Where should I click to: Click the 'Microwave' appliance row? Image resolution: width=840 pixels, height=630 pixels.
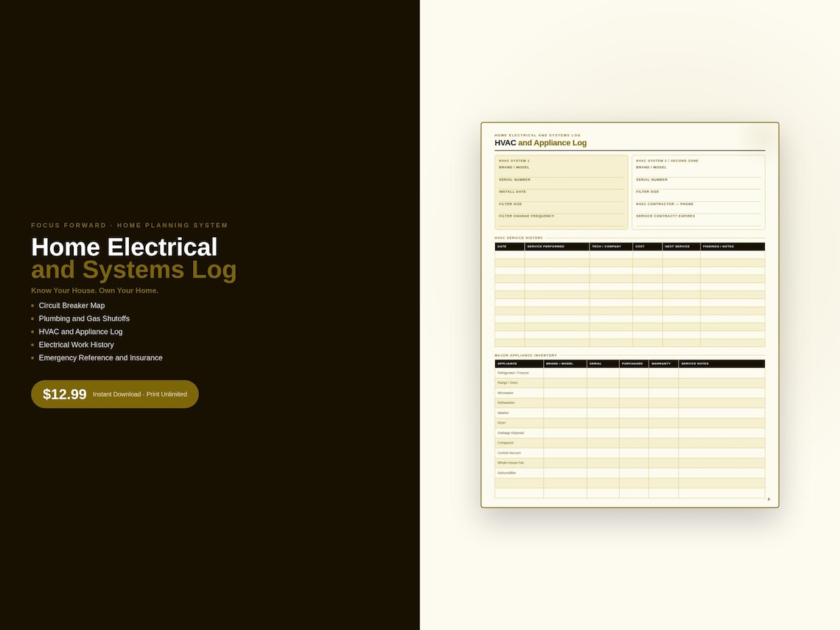pyautogui.click(x=630, y=393)
